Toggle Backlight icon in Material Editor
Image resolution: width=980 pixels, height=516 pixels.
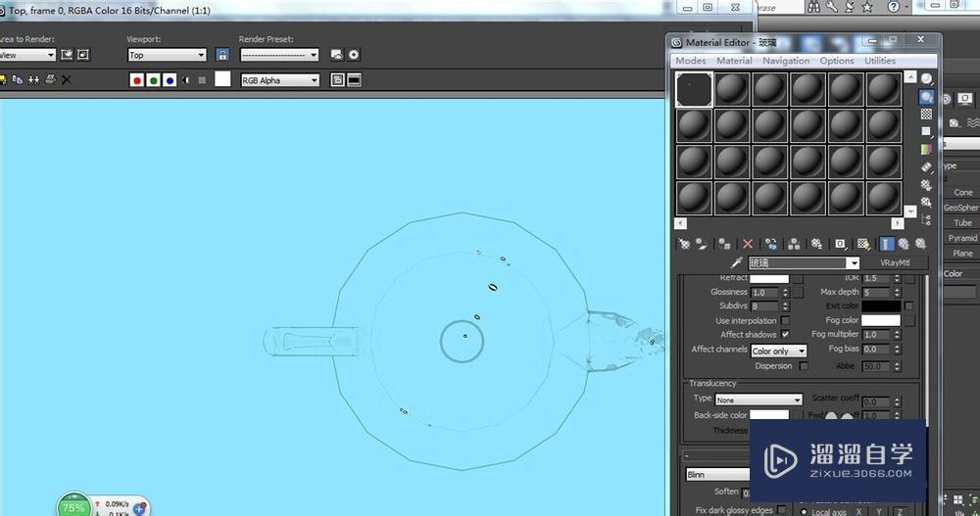pos(926,97)
